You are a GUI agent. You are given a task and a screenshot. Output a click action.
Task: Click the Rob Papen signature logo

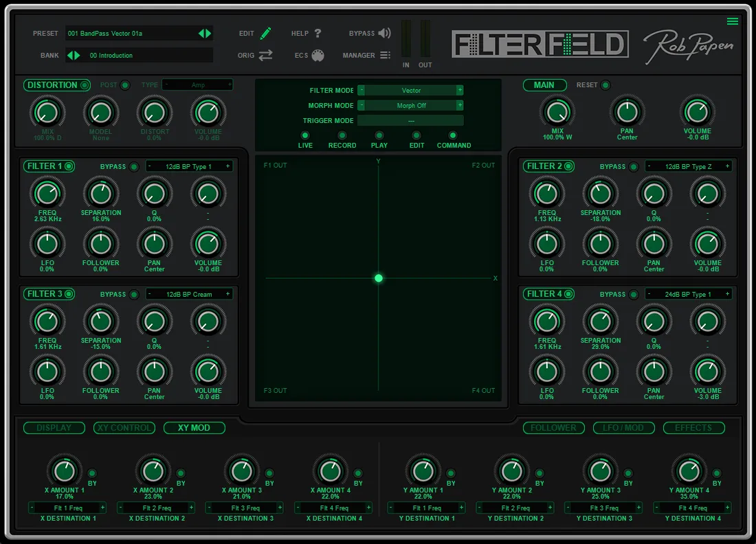coord(688,46)
